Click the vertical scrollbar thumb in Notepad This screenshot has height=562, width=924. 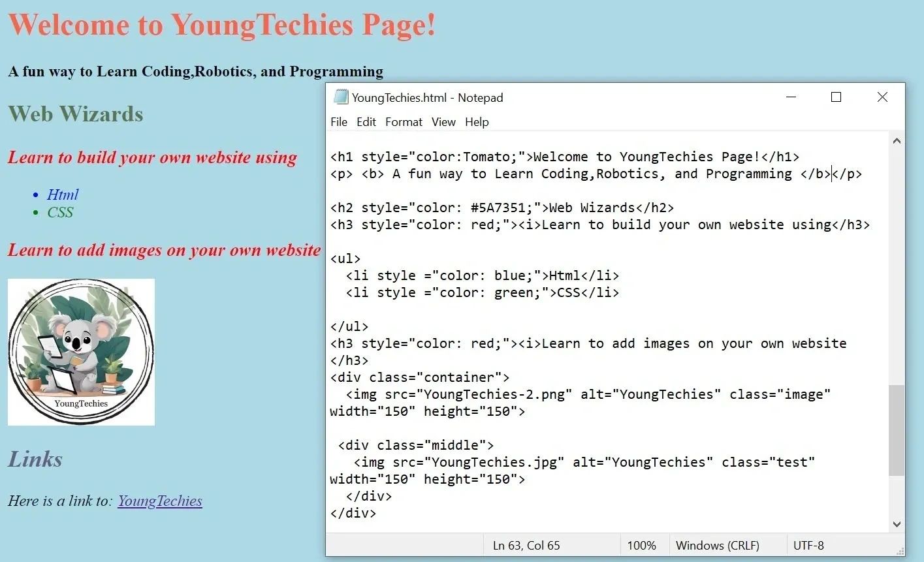click(x=897, y=431)
